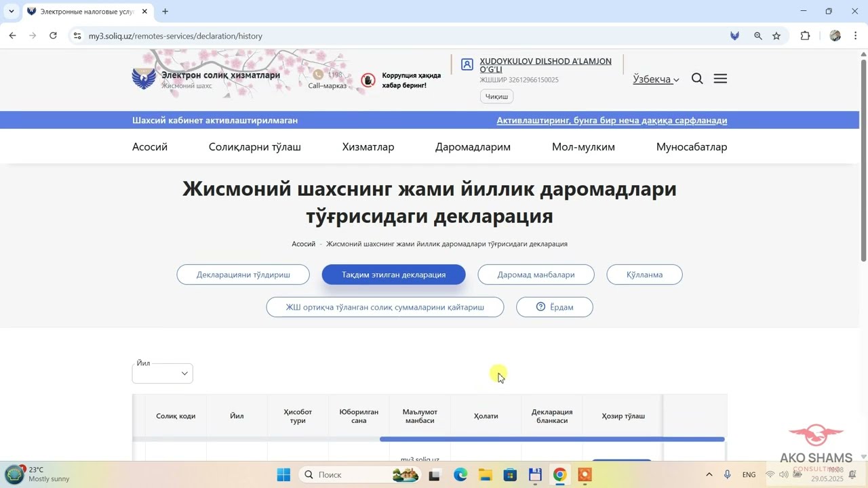
Task: Switch to Chrome on the taskbar
Action: pyautogui.click(x=559, y=475)
